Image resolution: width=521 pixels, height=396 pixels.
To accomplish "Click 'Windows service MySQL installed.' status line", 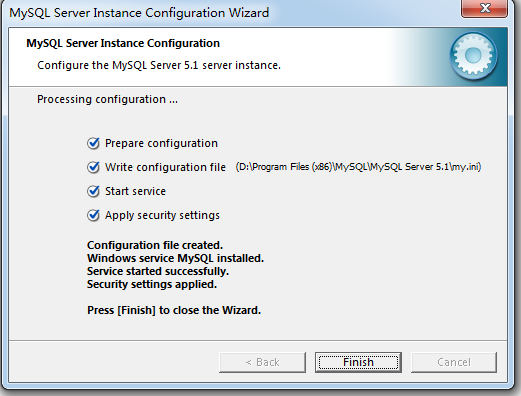I will coord(175,258).
